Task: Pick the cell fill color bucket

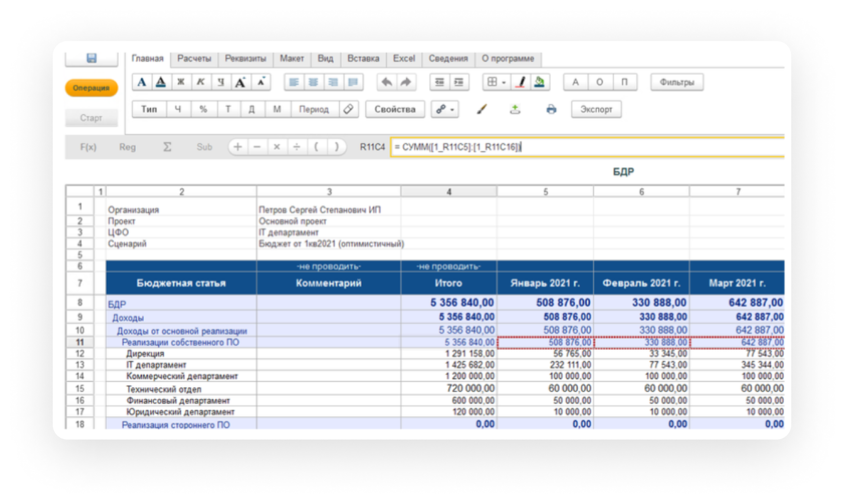Action: click(x=540, y=82)
